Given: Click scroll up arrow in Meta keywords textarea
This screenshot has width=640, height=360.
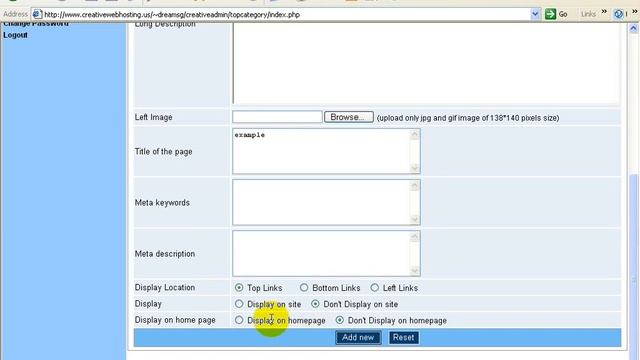Looking at the screenshot, I should click(415, 186).
